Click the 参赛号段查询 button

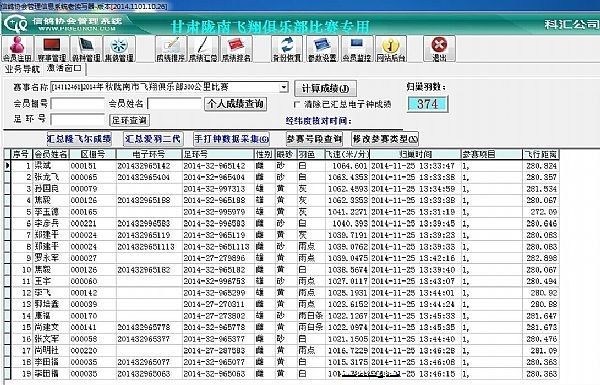click(314, 139)
